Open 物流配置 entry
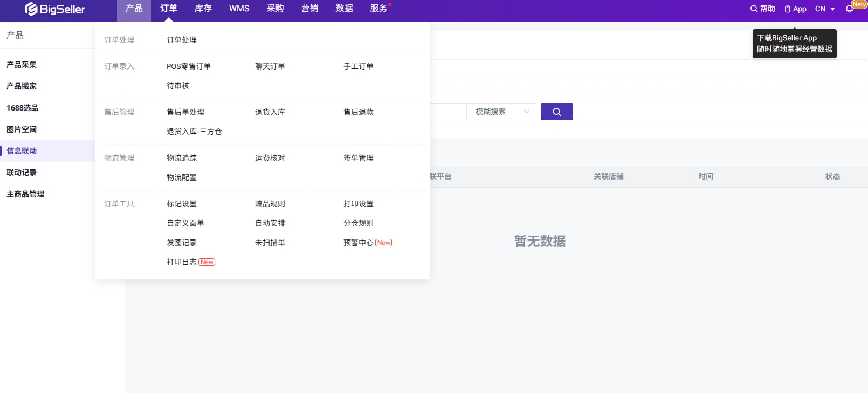The image size is (868, 393). (182, 177)
